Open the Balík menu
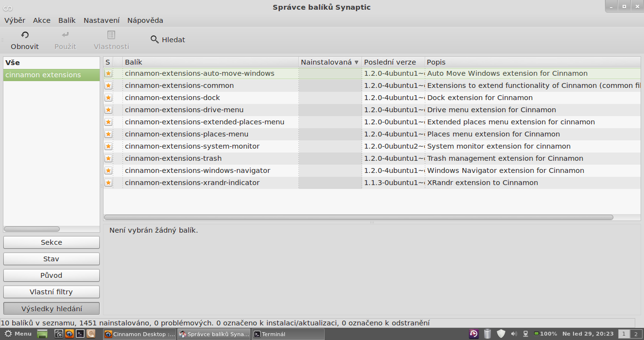This screenshot has width=644, height=340. (x=67, y=20)
